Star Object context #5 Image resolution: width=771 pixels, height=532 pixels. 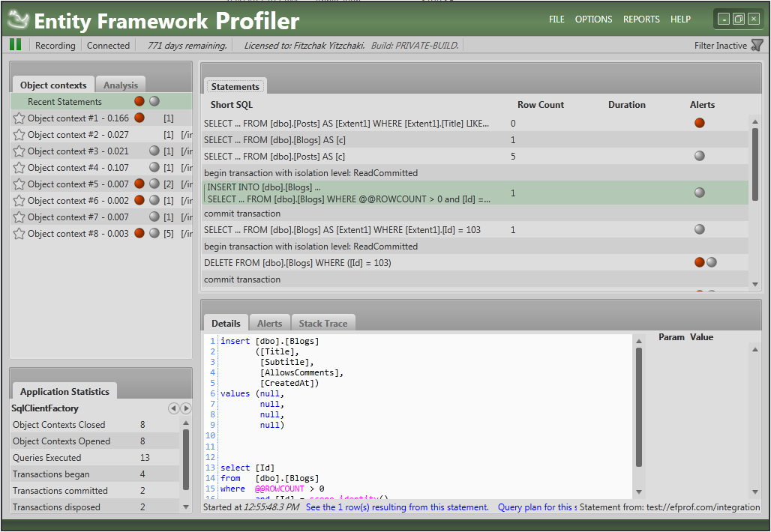(19, 184)
